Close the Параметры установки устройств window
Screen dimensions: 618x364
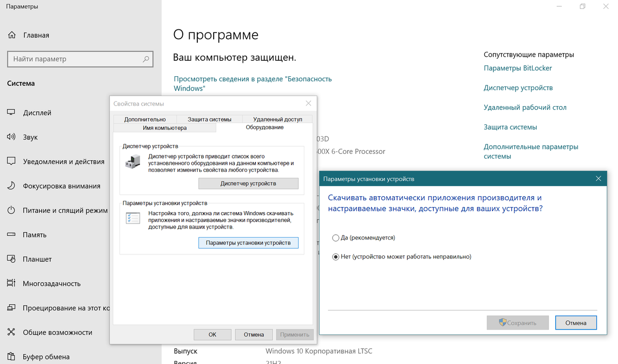click(x=598, y=179)
